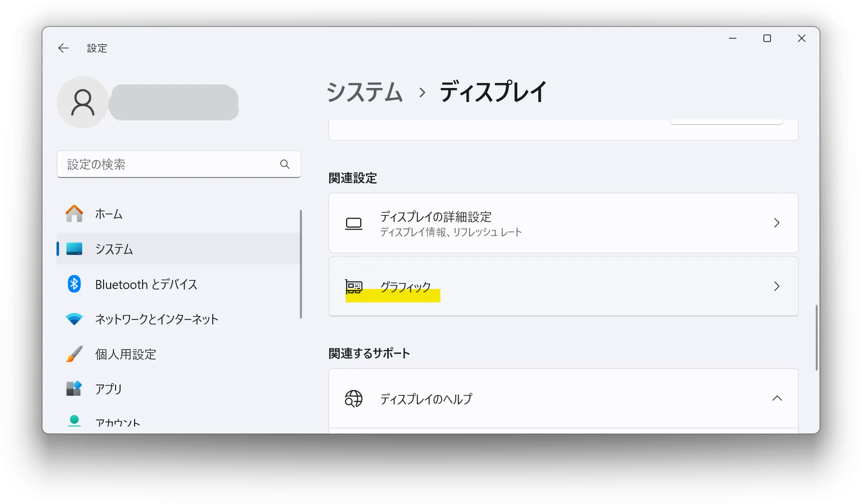
Task: Collapse the ディスプレイのヘルプ section
Action: click(777, 398)
